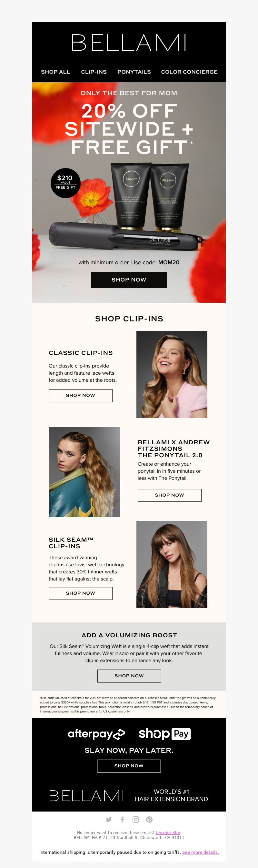Shop now for Classic Clip-Ins
258x868 pixels.
coord(81,395)
